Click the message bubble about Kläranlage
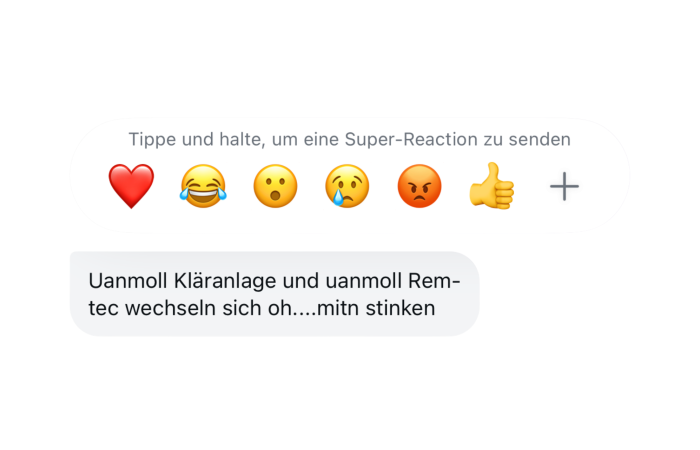700x450 pixels. 274,293
